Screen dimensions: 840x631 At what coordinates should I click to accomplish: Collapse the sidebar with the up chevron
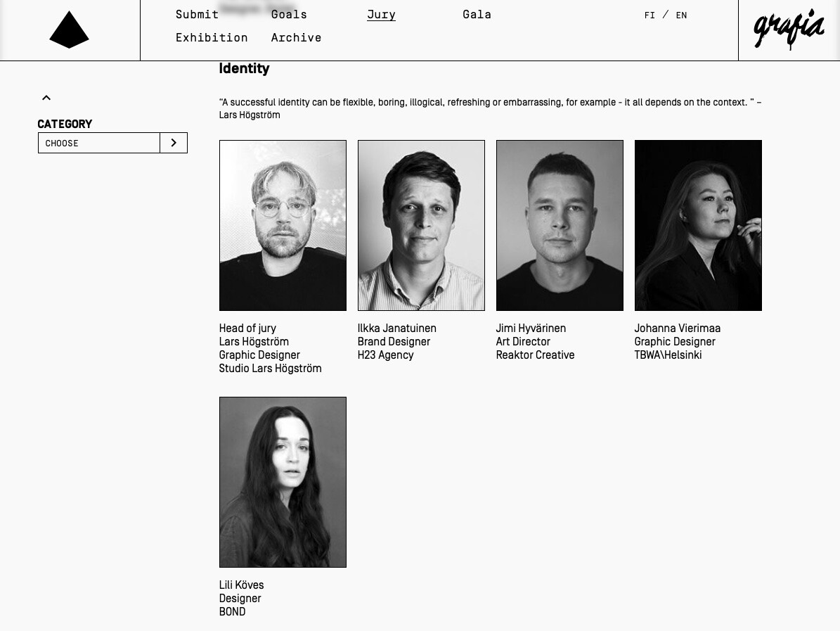pos(46,98)
